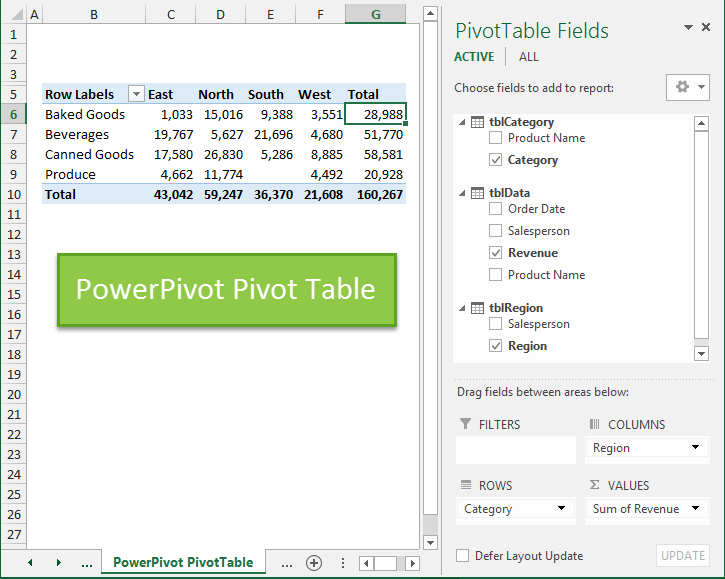Enable the Order Date field checkbox
Screen dimensions: 725x579
point(496,209)
